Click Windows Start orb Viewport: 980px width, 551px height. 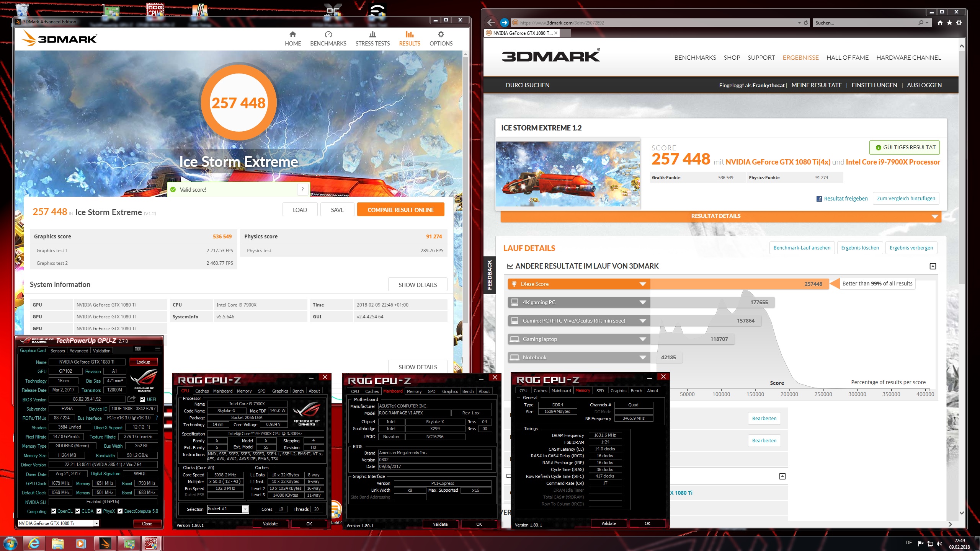(x=10, y=543)
